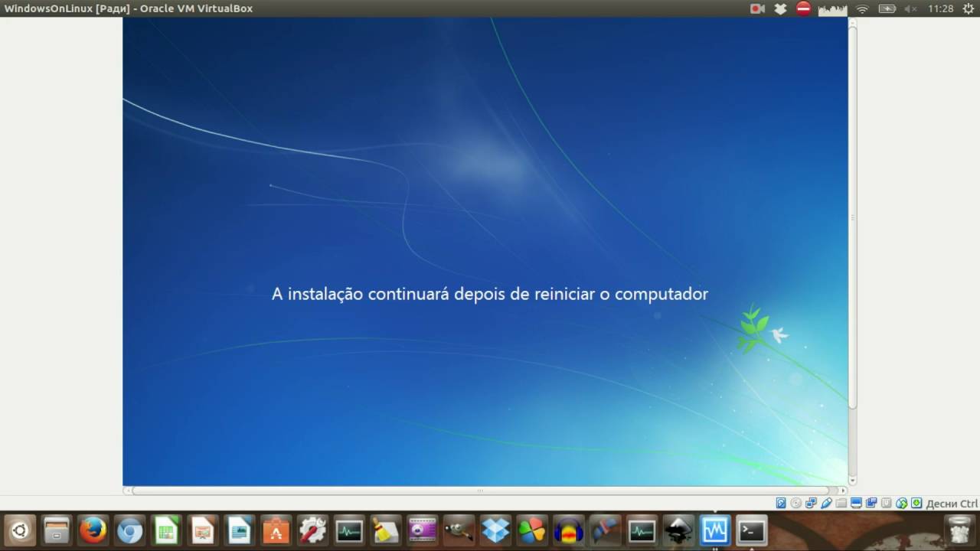This screenshot has width=980, height=551.
Task: Open the Trash icon in the dock
Action: (x=959, y=530)
